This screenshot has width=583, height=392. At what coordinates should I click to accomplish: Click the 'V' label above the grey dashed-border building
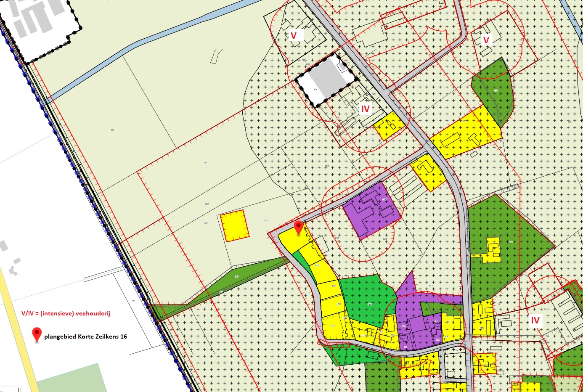294,35
